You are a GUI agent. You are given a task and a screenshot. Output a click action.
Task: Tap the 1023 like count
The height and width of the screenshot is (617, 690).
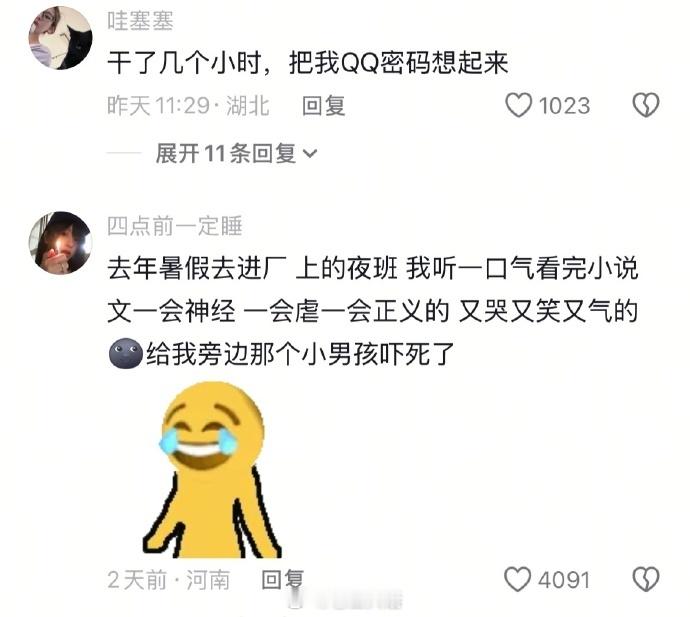(x=564, y=106)
